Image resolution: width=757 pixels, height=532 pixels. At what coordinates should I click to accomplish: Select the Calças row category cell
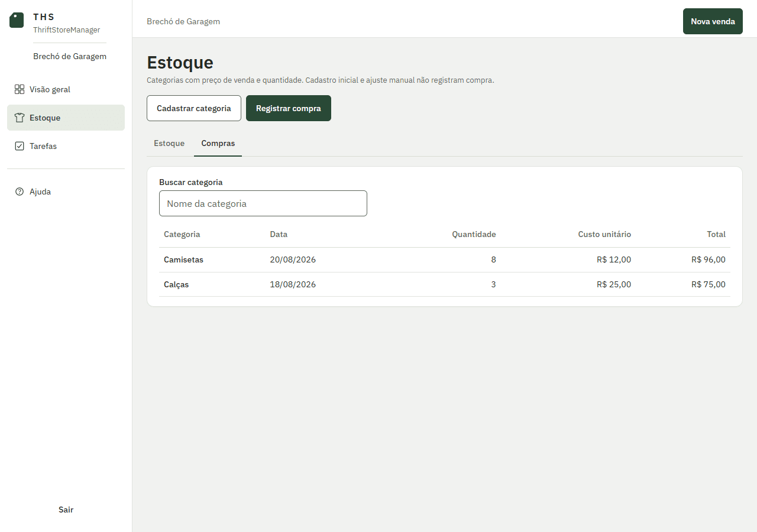(x=176, y=284)
